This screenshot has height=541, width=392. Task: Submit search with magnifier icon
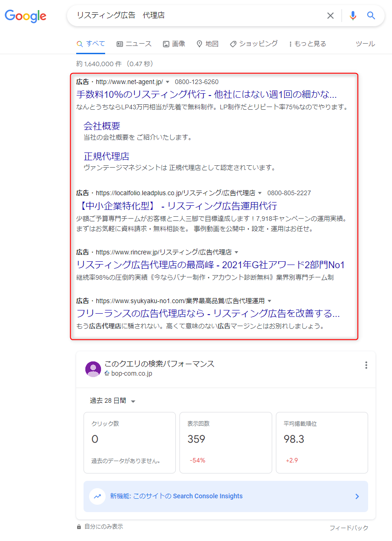coord(371,16)
